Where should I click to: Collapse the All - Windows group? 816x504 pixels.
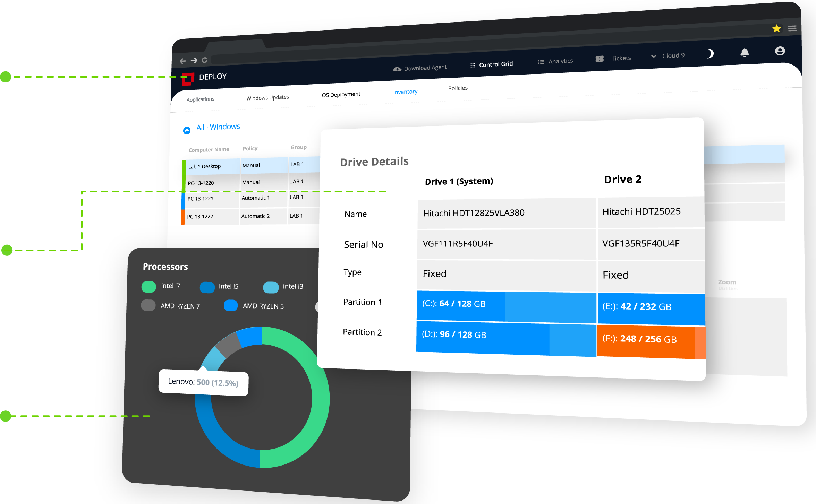click(x=187, y=130)
